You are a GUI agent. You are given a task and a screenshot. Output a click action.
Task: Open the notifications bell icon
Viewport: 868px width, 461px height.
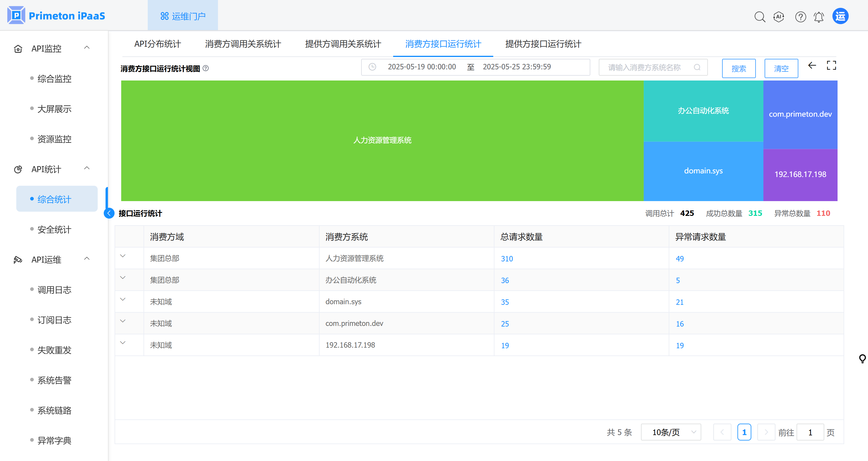(819, 17)
